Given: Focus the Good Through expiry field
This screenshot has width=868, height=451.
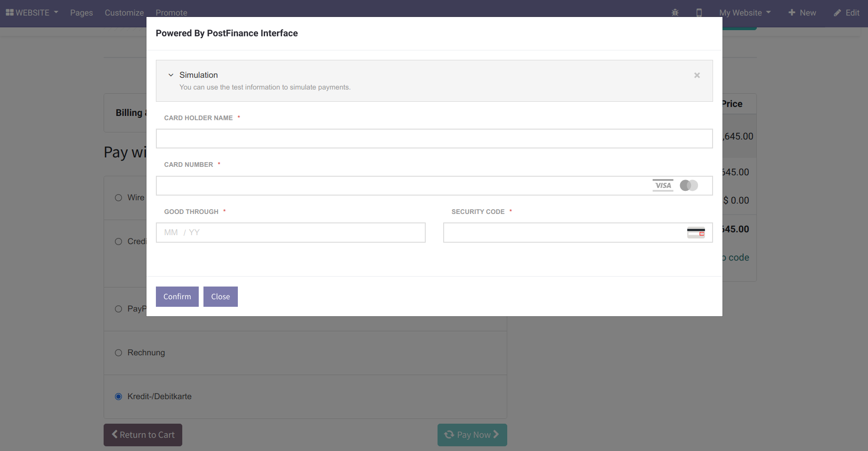Looking at the screenshot, I should [x=291, y=232].
